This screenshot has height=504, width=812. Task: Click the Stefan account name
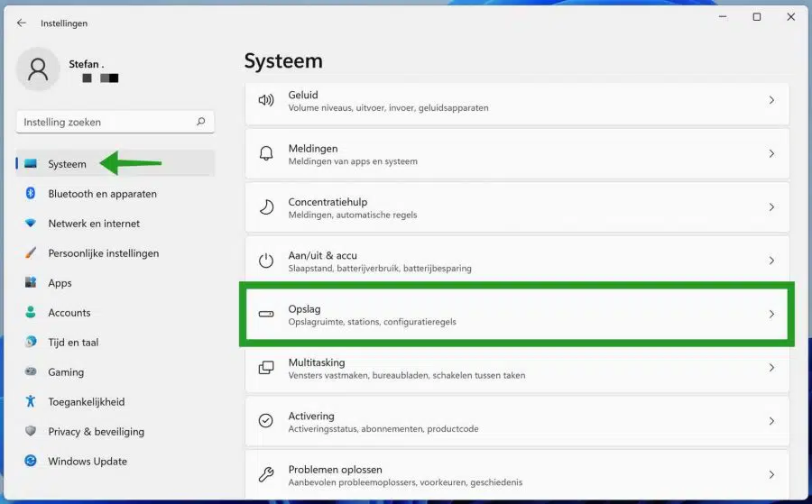[86, 64]
